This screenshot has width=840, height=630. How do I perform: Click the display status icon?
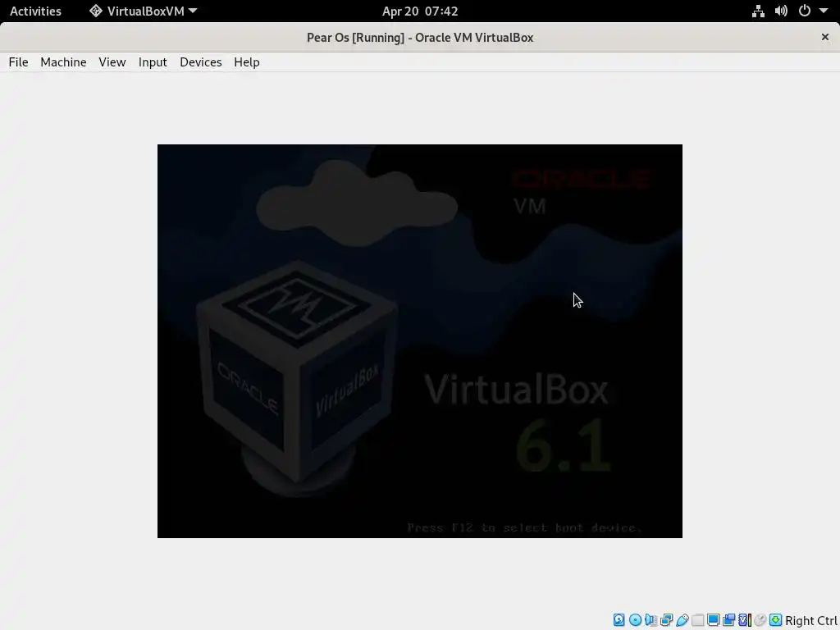[714, 620]
